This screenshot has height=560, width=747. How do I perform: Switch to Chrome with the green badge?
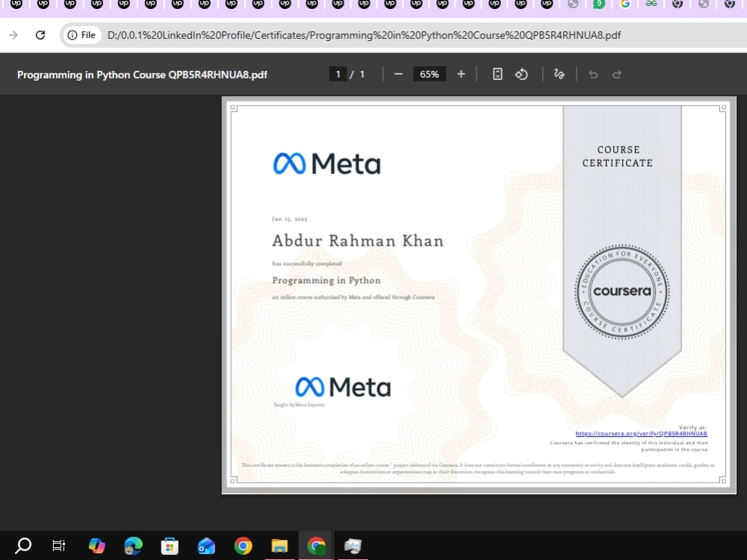coord(316,546)
